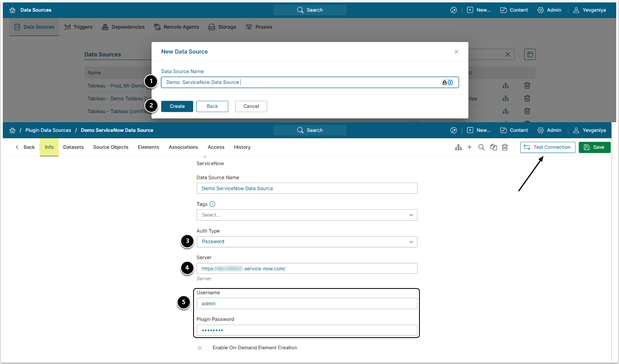This screenshot has height=364, width=619.
Task: Click the Create button
Action: pyautogui.click(x=177, y=106)
